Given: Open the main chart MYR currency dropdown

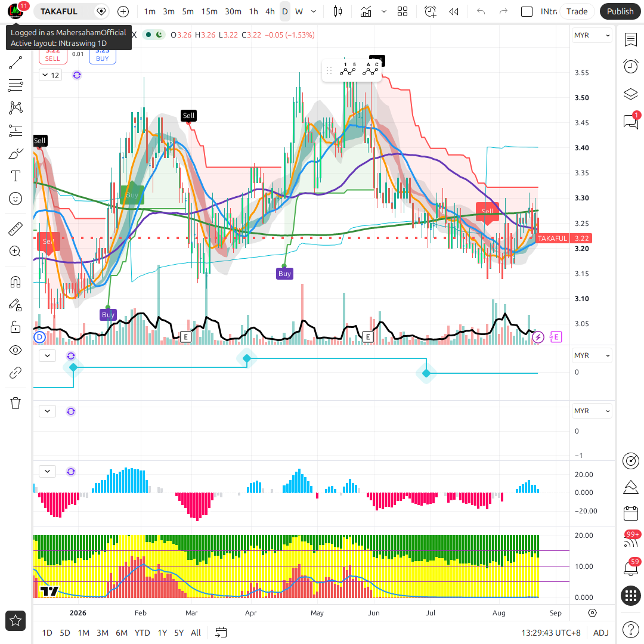Looking at the screenshot, I should point(592,35).
